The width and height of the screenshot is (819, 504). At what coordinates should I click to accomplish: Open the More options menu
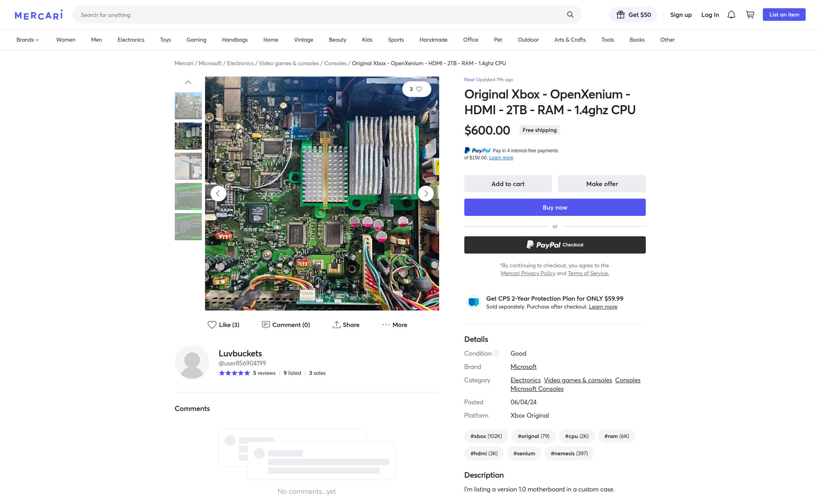coord(394,325)
